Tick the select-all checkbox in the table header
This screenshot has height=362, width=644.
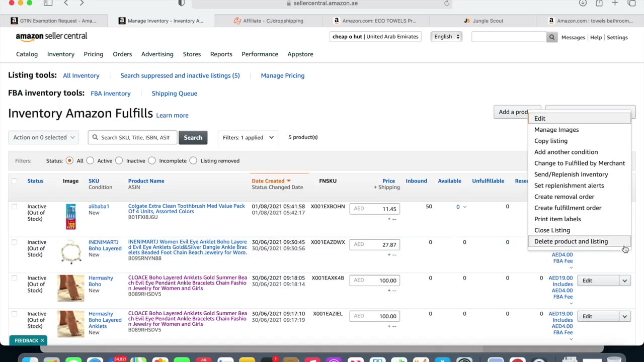pos(14,181)
